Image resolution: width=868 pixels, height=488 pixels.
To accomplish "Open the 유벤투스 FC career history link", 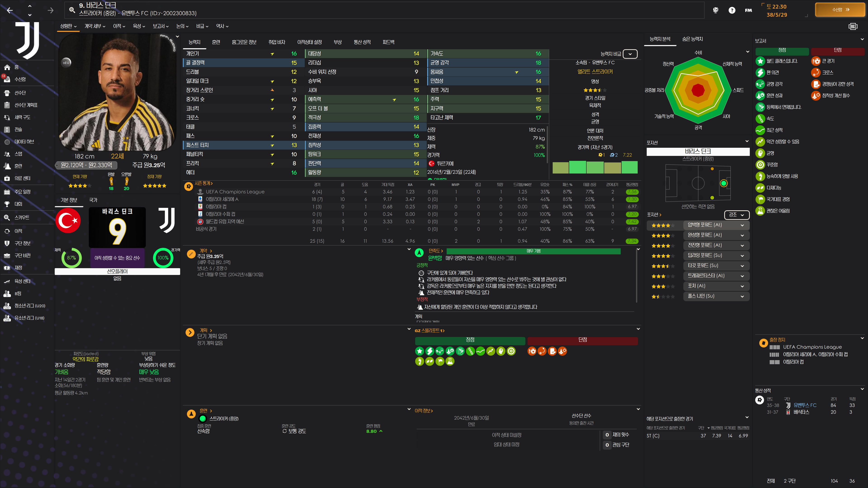I will point(805,405).
